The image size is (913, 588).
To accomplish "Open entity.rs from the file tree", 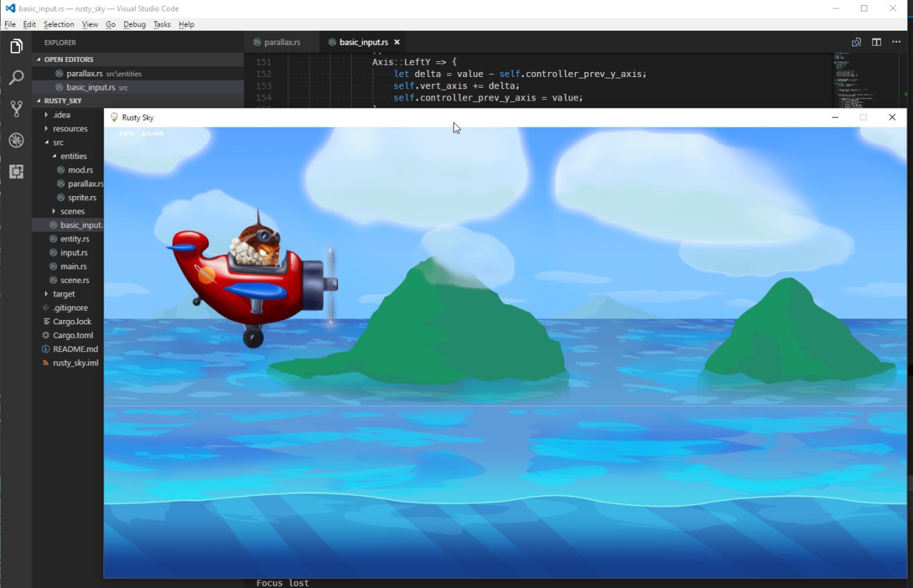I will (x=75, y=239).
